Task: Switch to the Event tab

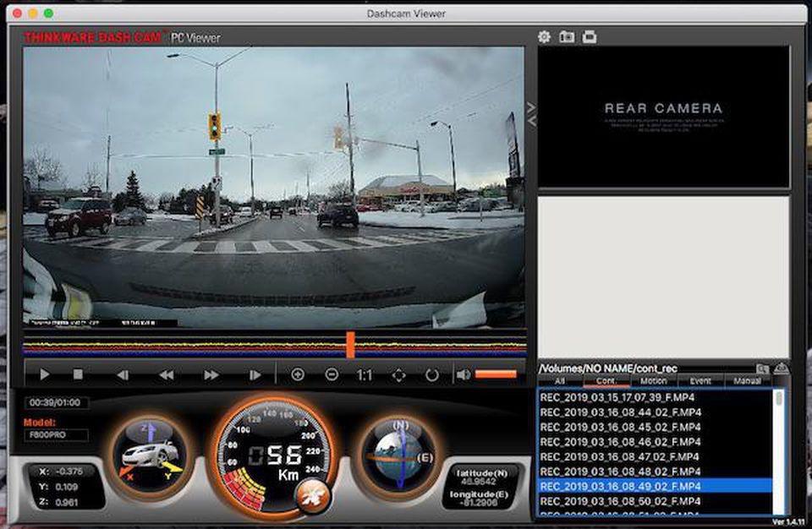Action: [x=700, y=382]
